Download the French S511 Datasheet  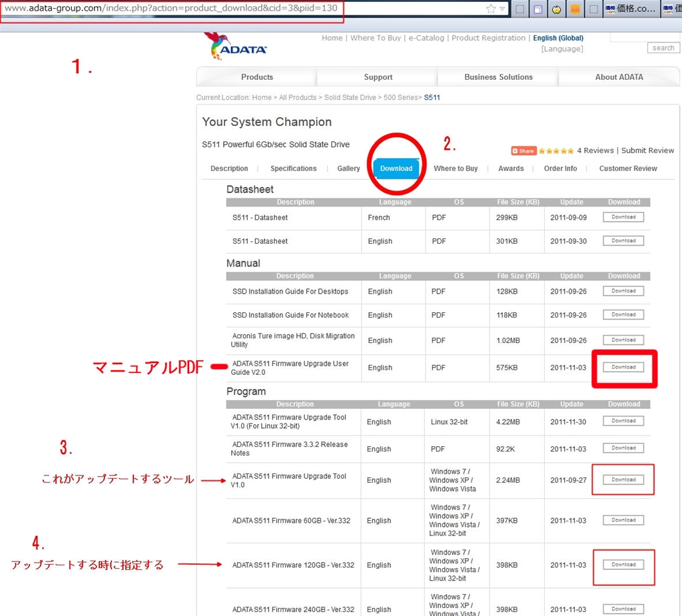(x=623, y=217)
